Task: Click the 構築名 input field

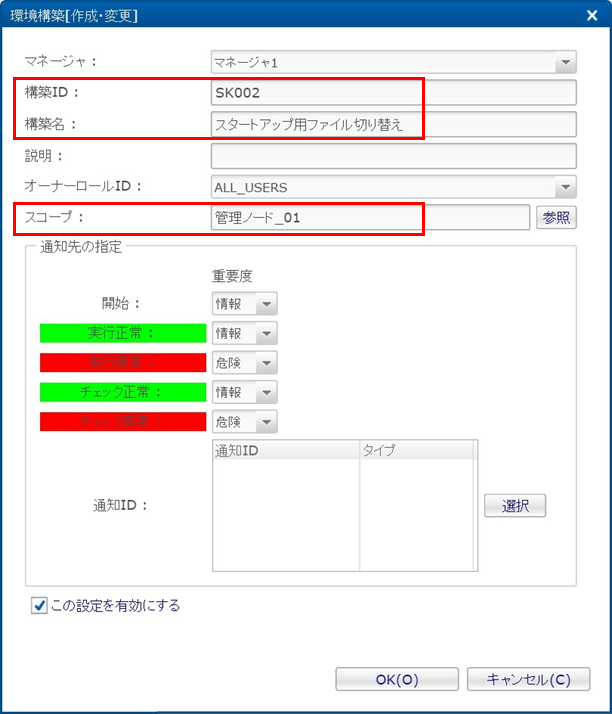Action: [x=393, y=124]
